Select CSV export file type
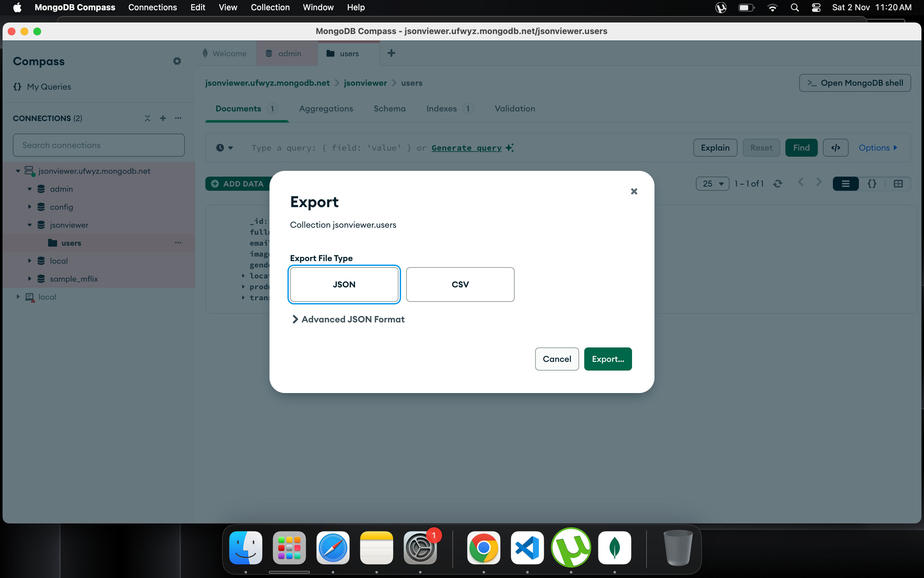924x578 pixels. click(460, 285)
